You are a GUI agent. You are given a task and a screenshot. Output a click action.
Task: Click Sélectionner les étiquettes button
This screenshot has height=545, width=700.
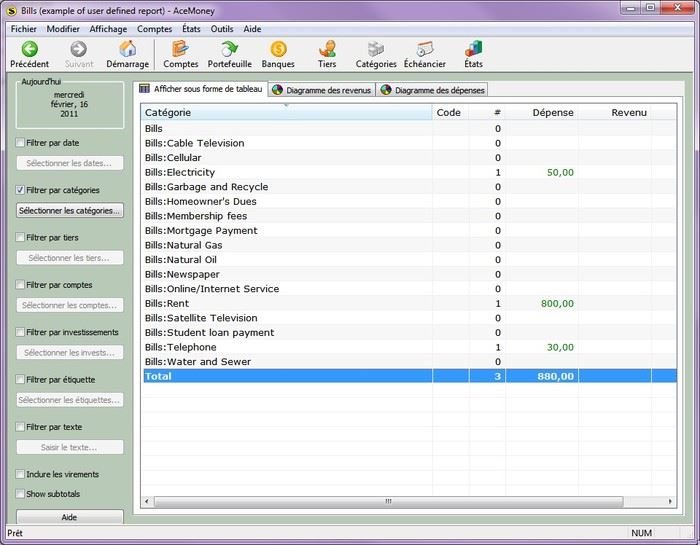point(70,400)
